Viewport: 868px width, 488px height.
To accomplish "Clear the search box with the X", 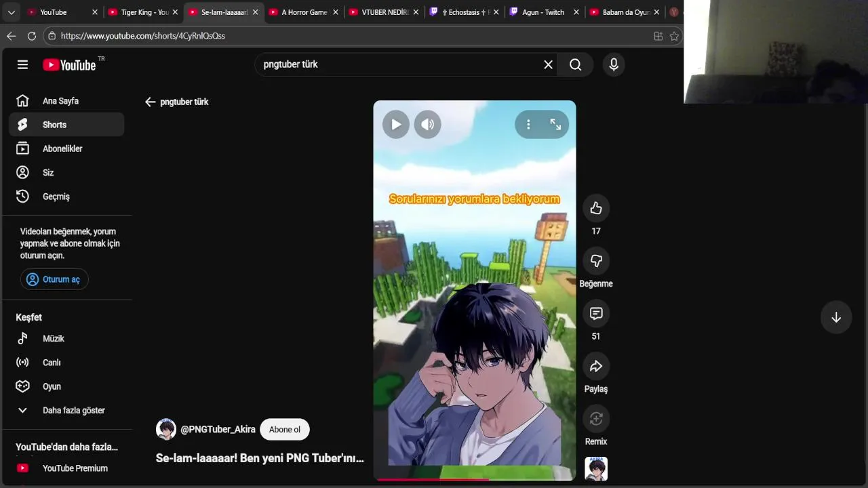I will point(548,64).
